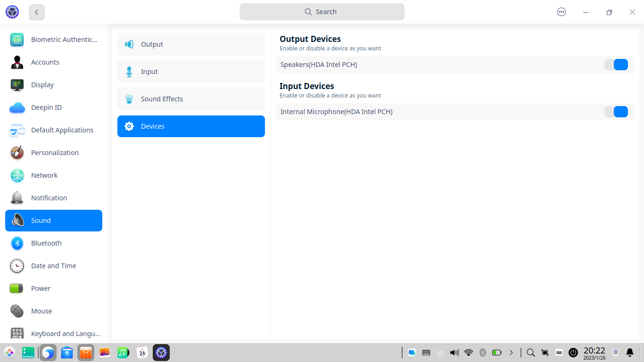Open the launcher from the dock
Image resolution: width=644 pixels, height=362 pixels.
click(x=9, y=353)
